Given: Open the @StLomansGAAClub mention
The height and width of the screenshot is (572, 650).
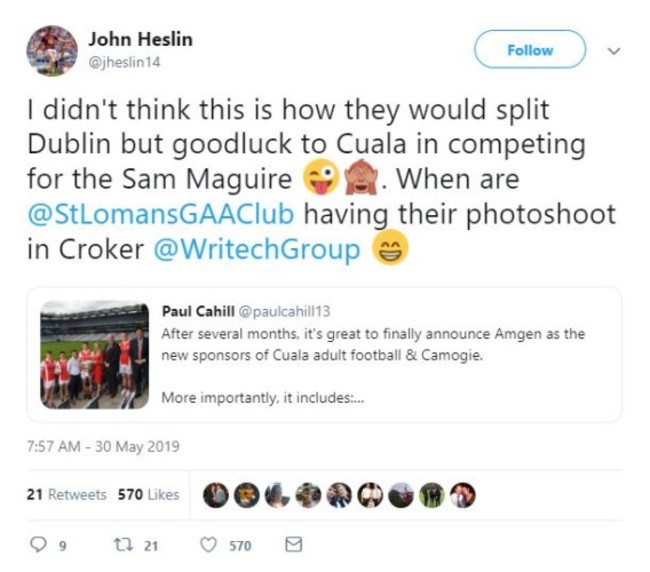Looking at the screenshot, I should (161, 214).
